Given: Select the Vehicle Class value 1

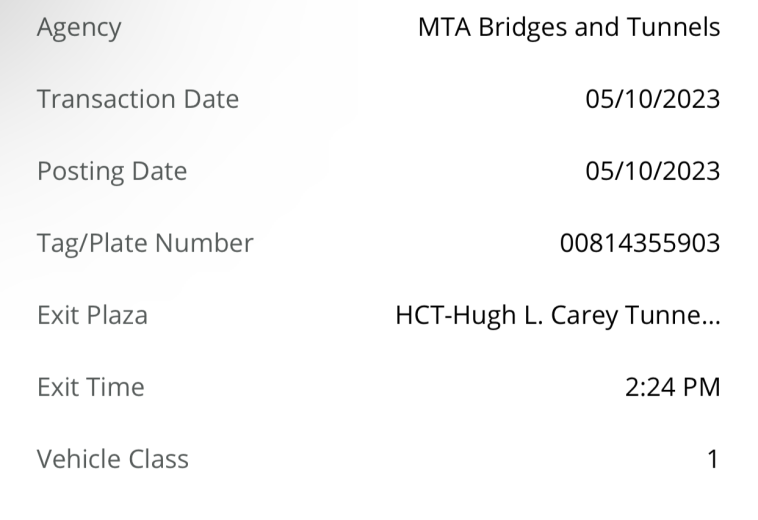Looking at the screenshot, I should click(714, 459).
